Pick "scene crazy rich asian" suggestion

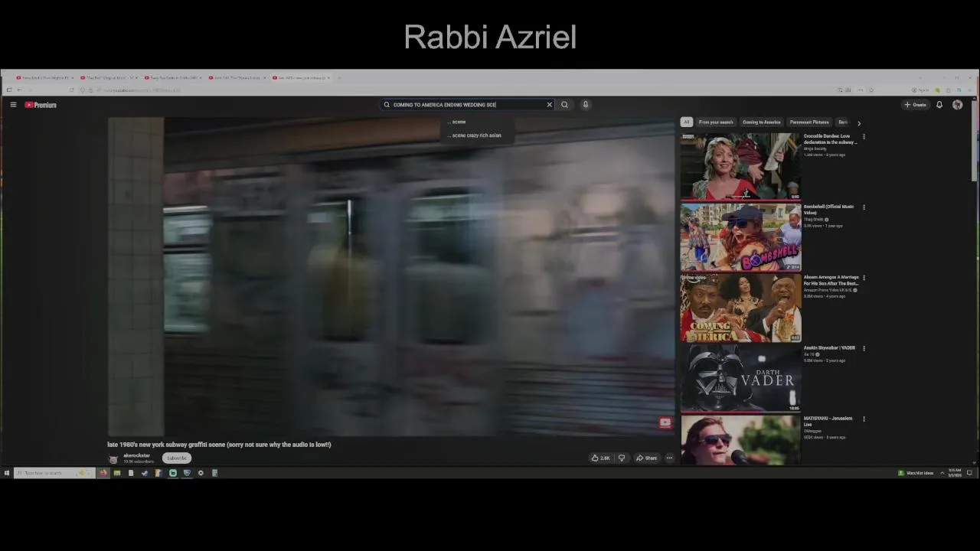coord(475,135)
